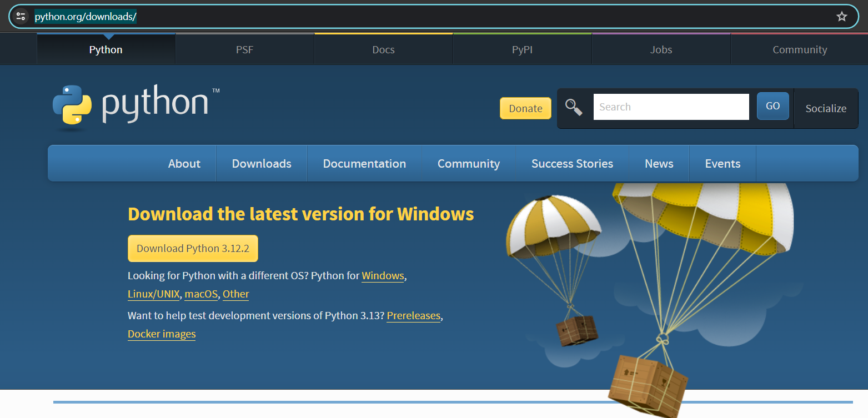868x418 pixels.
Task: Click the GO search button
Action: 773,106
